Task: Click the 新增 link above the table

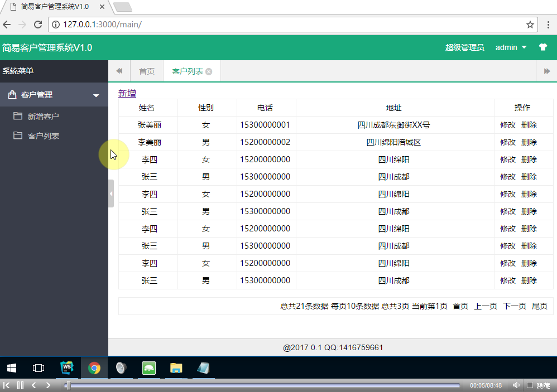Action: point(127,93)
